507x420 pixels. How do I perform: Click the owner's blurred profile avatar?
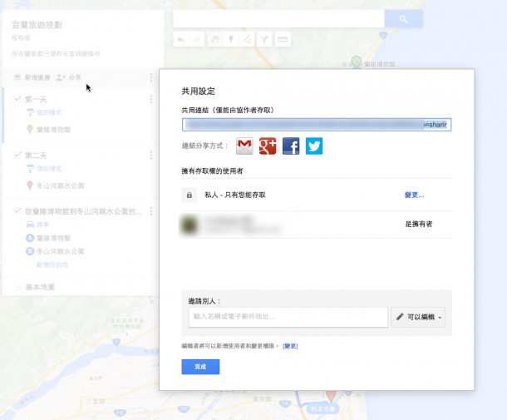(190, 225)
